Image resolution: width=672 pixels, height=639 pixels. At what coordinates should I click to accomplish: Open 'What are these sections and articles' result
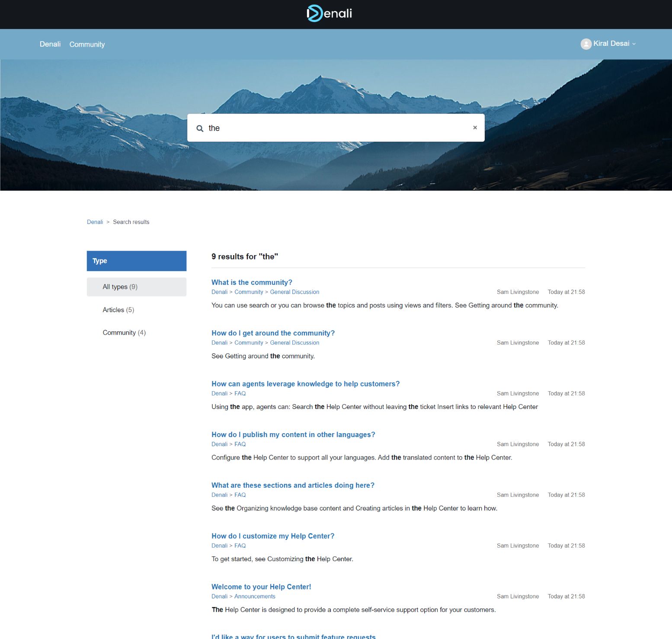click(293, 485)
